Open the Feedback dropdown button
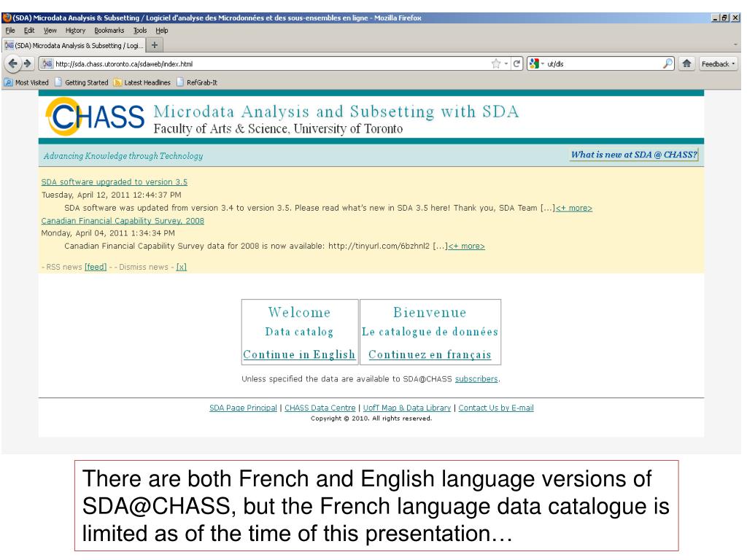Viewport: 747px width, 560px height. click(718, 64)
